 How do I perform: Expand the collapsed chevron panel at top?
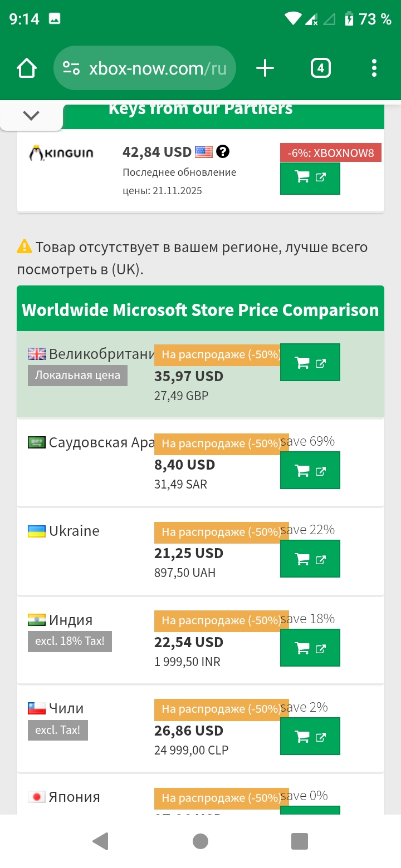pyautogui.click(x=31, y=116)
